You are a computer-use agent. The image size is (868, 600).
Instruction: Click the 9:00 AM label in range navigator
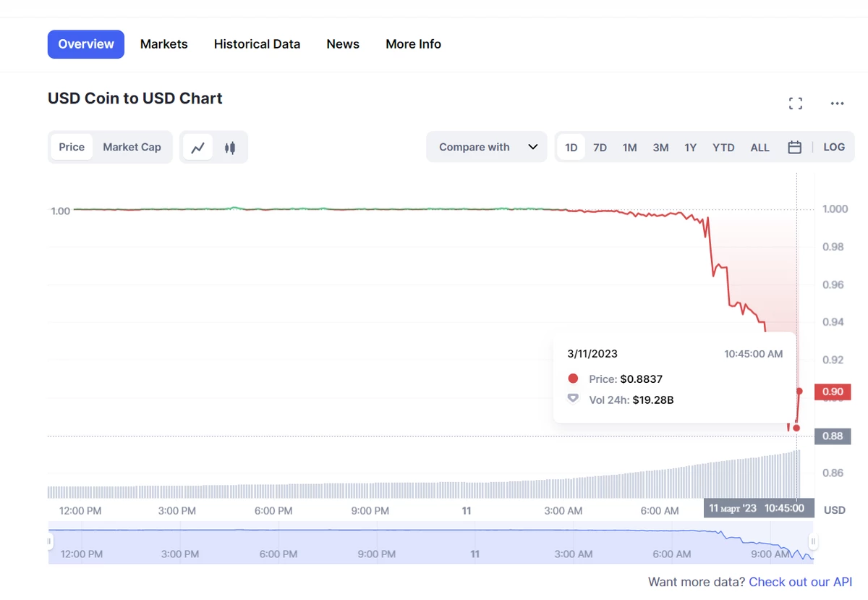[x=770, y=554]
